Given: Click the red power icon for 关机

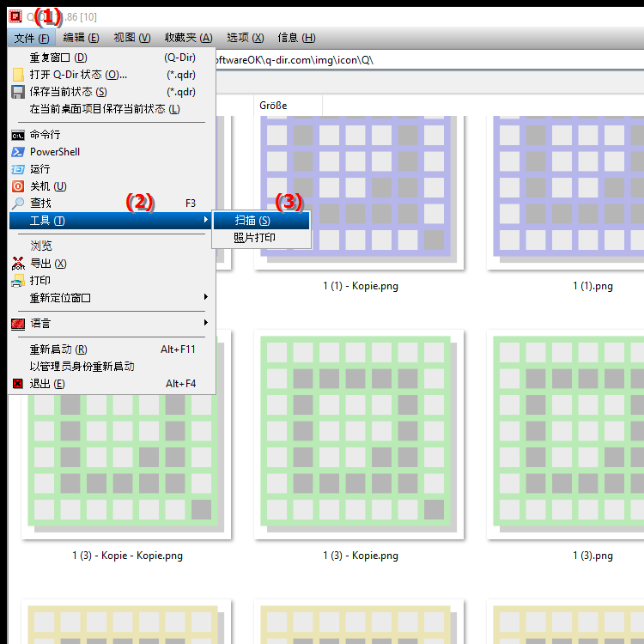Looking at the screenshot, I should point(18,186).
